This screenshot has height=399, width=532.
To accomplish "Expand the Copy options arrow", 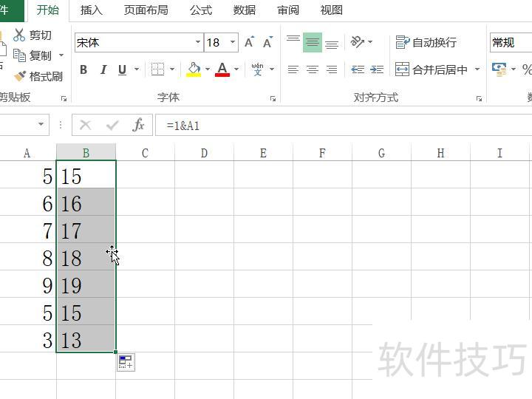I will [x=61, y=55].
